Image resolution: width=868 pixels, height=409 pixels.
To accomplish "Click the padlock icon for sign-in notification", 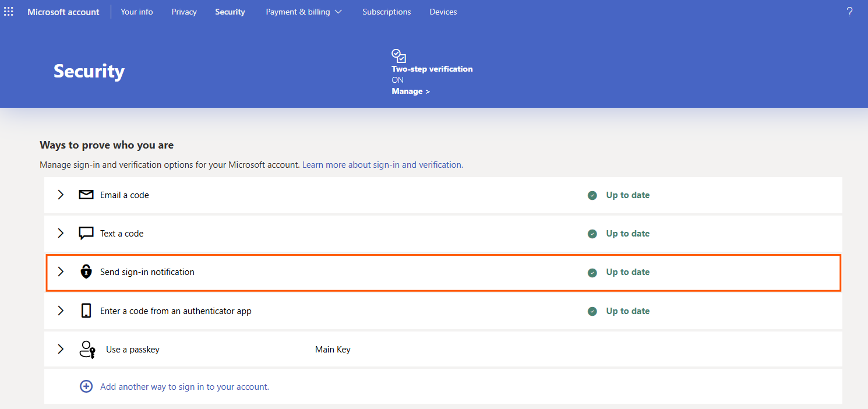I will (86, 272).
